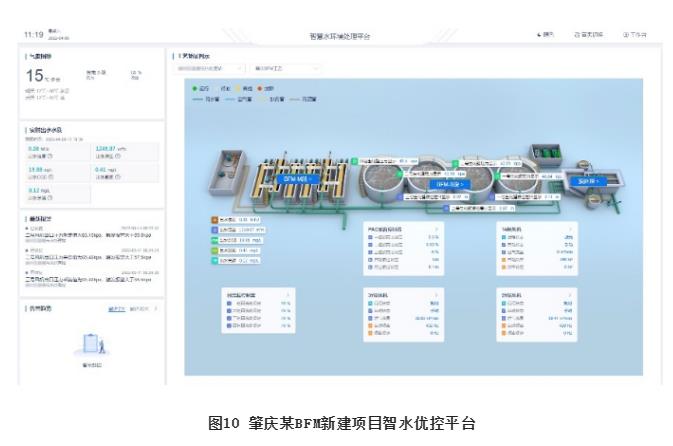Open the workbench icon at header far right
This screenshot has width=673, height=446.
pos(627,35)
